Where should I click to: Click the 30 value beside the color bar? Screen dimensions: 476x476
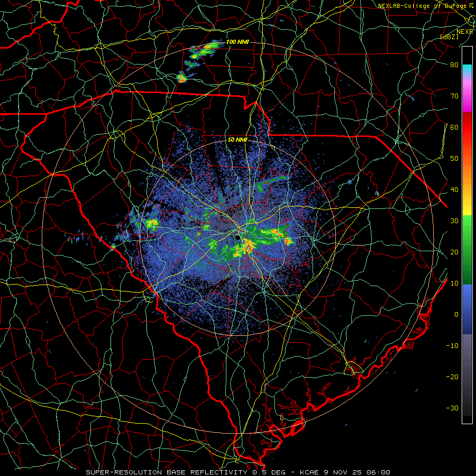coord(454,221)
